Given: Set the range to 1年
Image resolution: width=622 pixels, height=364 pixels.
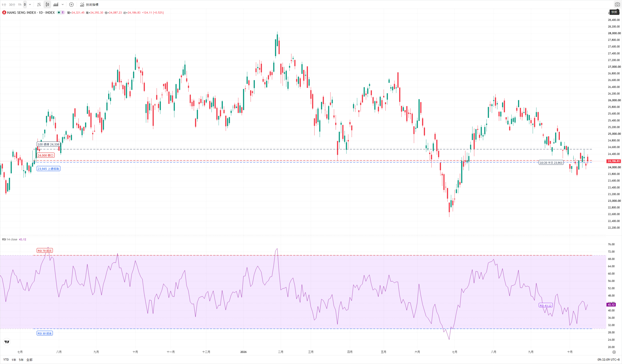Looking at the screenshot, I should tap(14, 360).
